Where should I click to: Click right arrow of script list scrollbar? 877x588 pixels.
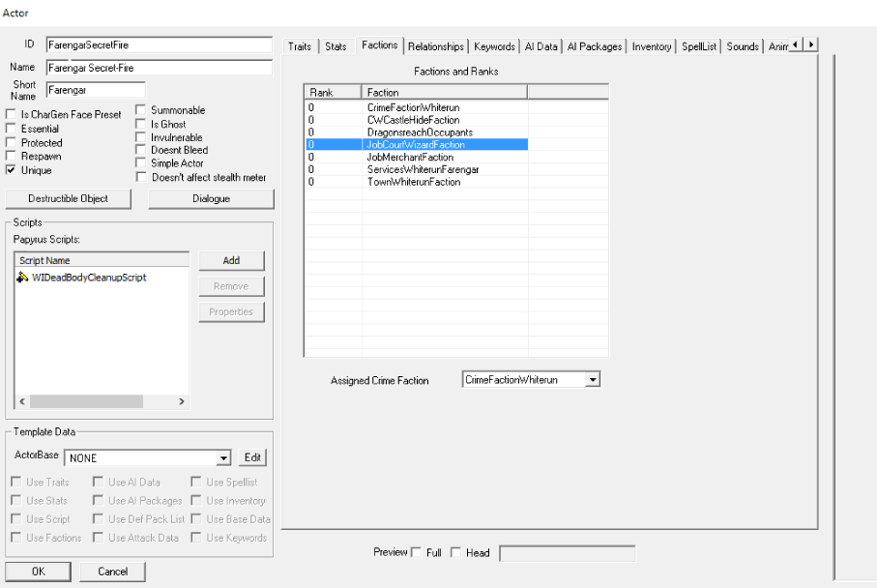pos(181,401)
